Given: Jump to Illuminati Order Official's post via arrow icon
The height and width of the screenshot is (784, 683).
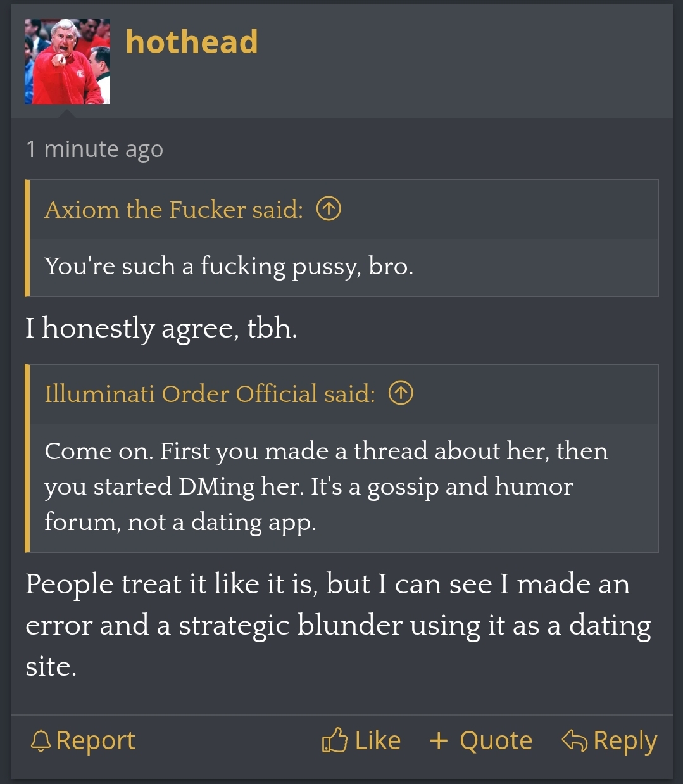Looking at the screenshot, I should pos(401,393).
